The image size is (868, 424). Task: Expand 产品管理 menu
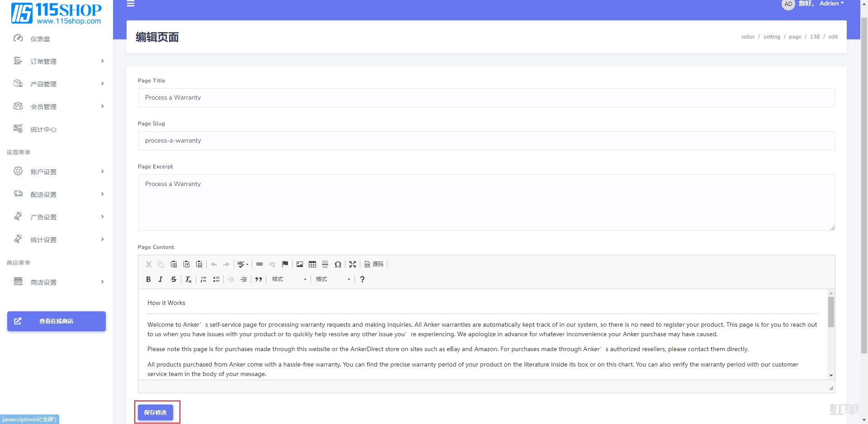[x=57, y=84]
